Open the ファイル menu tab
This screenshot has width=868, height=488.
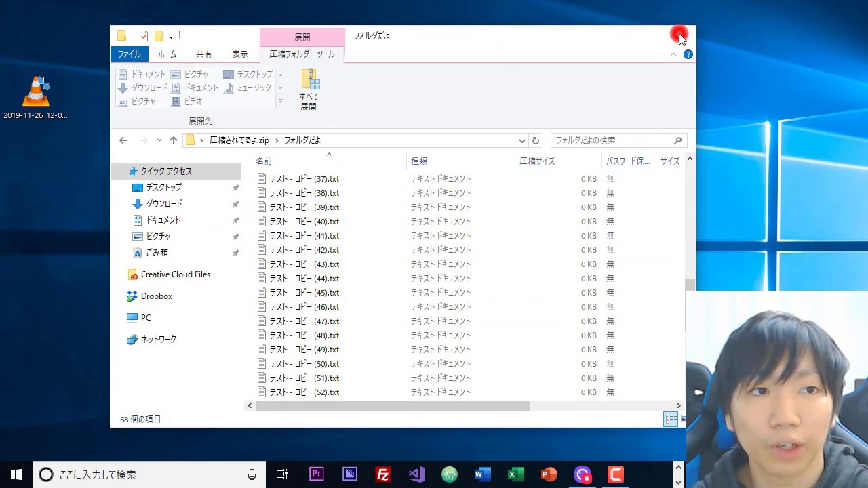tap(129, 54)
